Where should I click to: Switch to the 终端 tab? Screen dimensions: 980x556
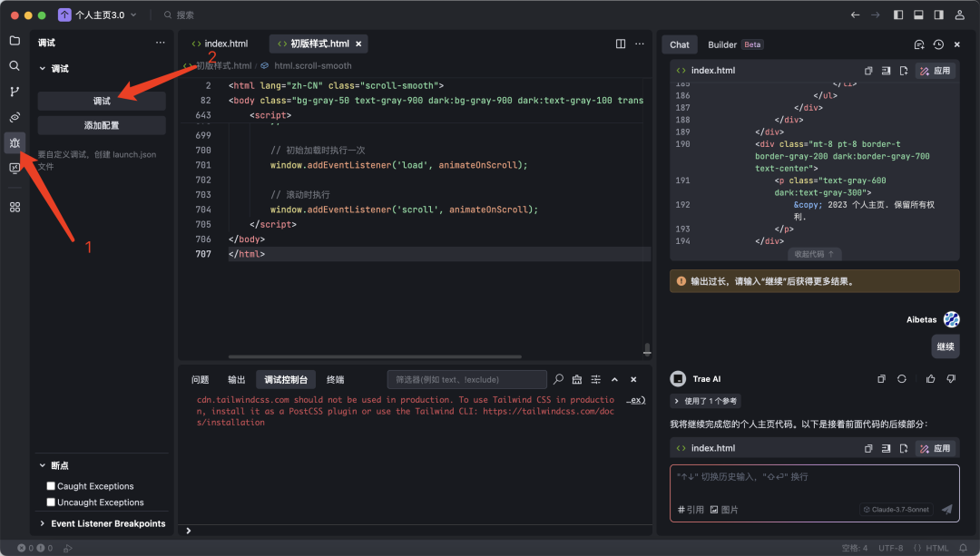pyautogui.click(x=335, y=380)
